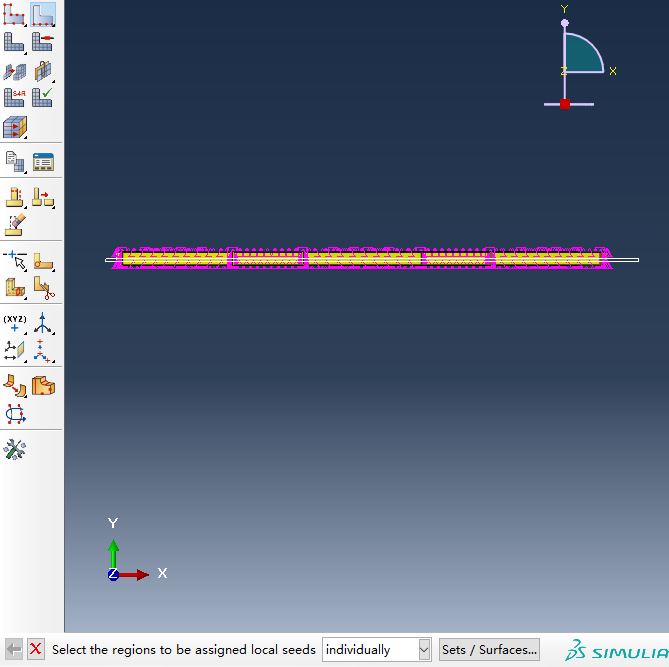The height and width of the screenshot is (667, 669).
Task: Select the Create Datum Plane tool
Action: point(15,351)
